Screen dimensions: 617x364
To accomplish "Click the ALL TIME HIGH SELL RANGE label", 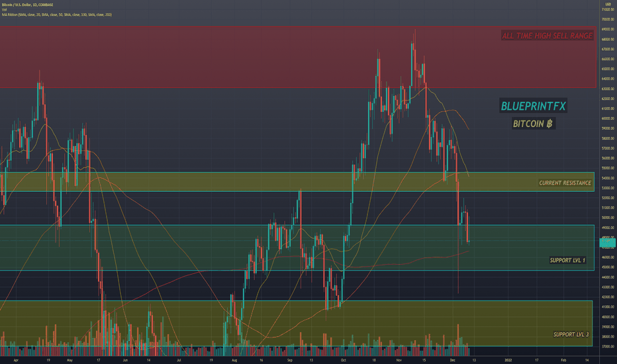I will (x=547, y=36).
